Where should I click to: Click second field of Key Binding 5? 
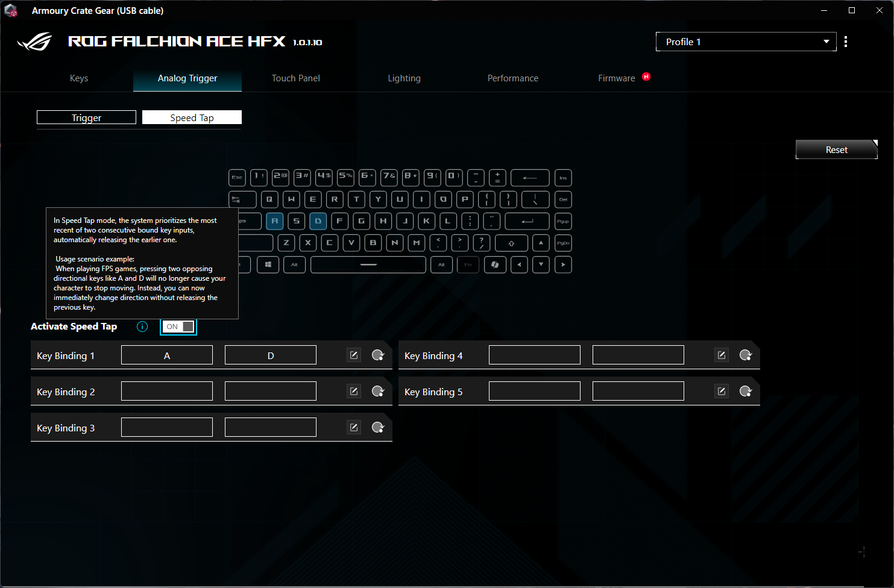coord(638,391)
